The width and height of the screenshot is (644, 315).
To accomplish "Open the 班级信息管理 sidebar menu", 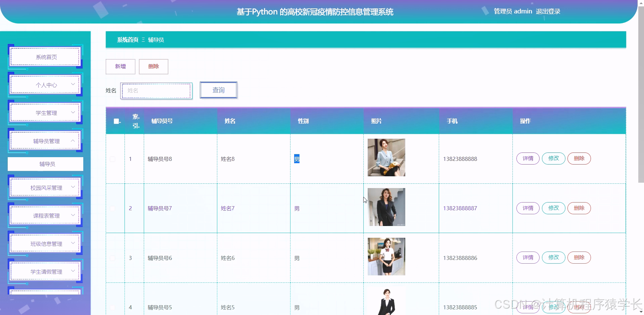I will coord(45,243).
